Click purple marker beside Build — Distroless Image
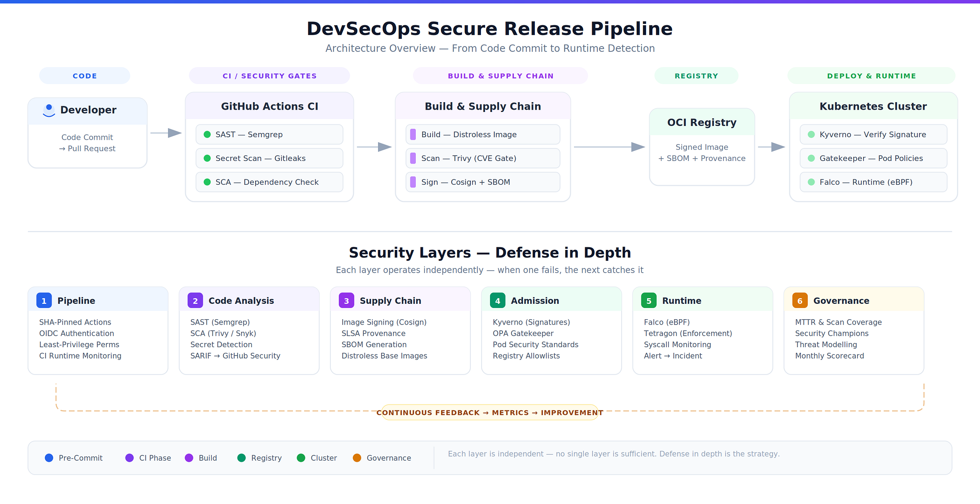Image resolution: width=980 pixels, height=504 pixels. click(413, 134)
